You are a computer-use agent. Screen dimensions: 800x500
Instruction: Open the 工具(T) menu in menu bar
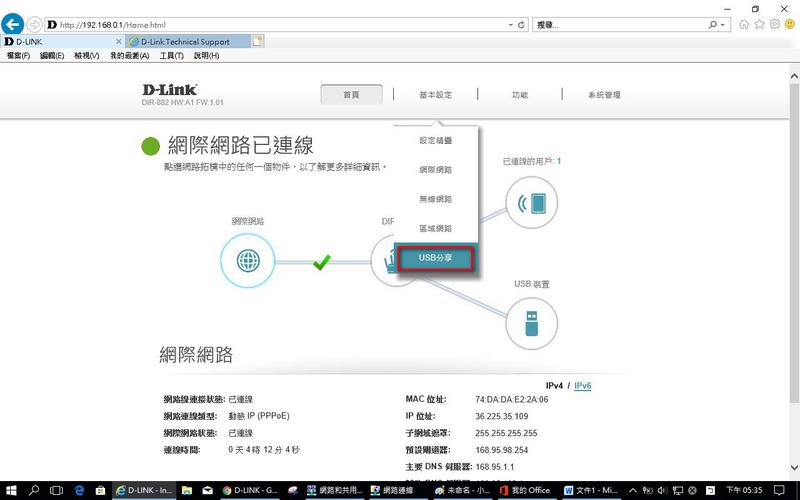(x=171, y=55)
